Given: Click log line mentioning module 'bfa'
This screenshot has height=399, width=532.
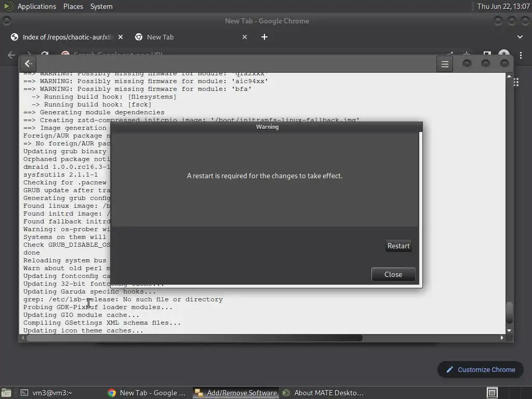Looking at the screenshot, I should click(137, 89).
